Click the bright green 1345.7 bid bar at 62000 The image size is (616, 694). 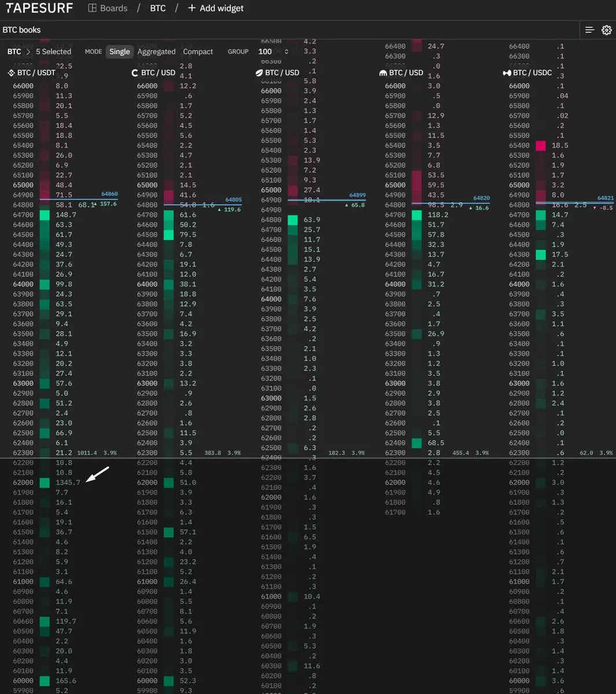(45, 482)
